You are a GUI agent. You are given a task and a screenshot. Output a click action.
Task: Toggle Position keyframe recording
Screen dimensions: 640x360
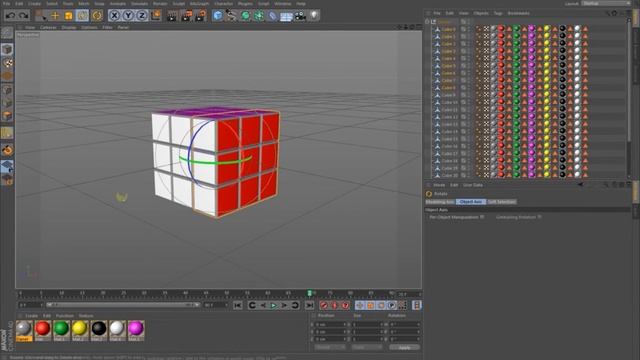point(360,305)
